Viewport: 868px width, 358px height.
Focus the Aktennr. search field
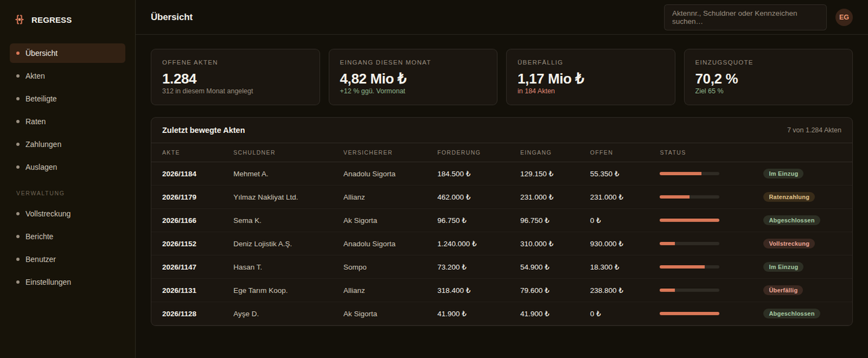(x=745, y=18)
